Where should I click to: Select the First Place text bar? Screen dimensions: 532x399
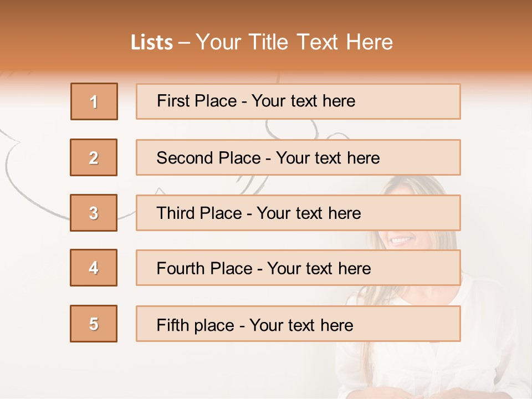coord(298,101)
